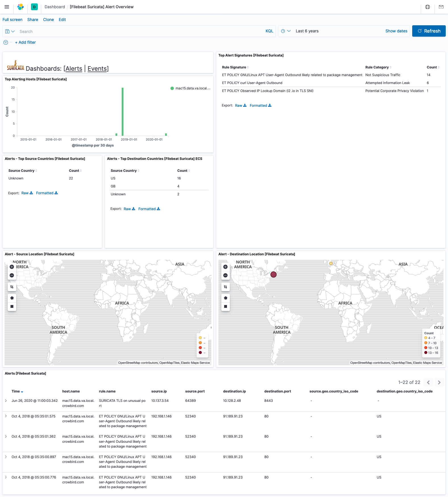This screenshot has width=448, height=497.
Task: Zoom in on the Source Location map
Action: tap(12, 267)
